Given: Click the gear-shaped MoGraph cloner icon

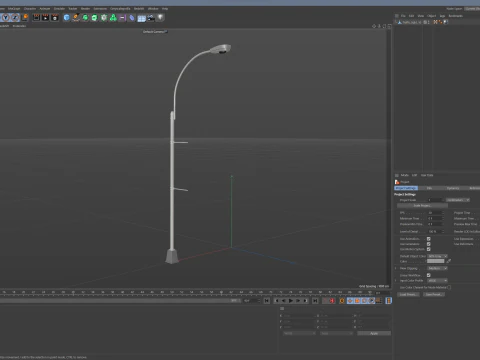Looking at the screenshot, I should pyautogui.click(x=104, y=17).
